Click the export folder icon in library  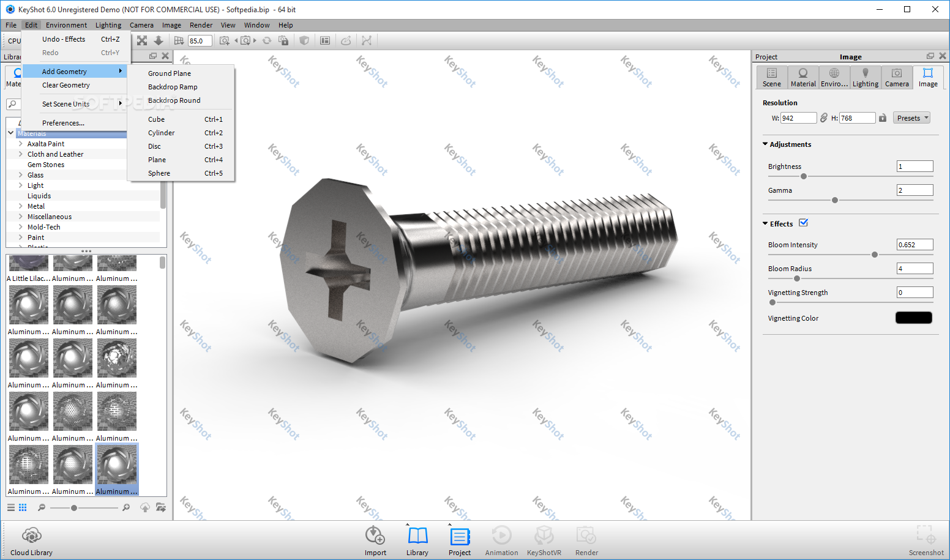pos(161,507)
